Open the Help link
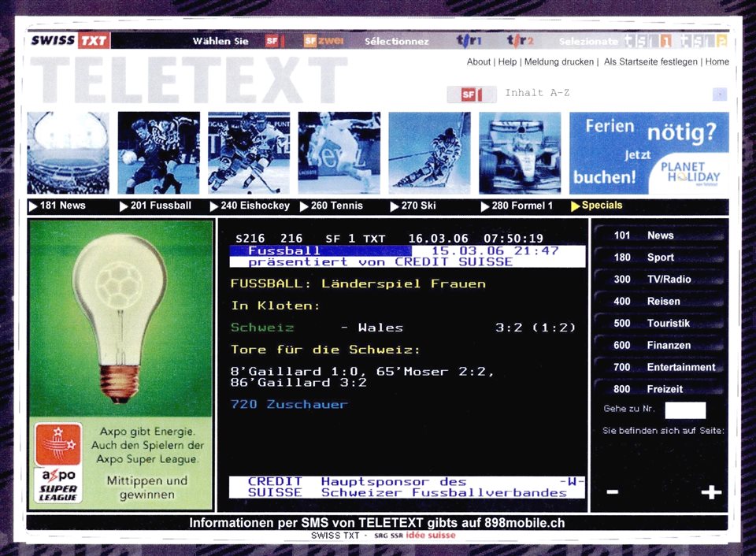Viewport: 756px width, 556px height. pyautogui.click(x=507, y=61)
